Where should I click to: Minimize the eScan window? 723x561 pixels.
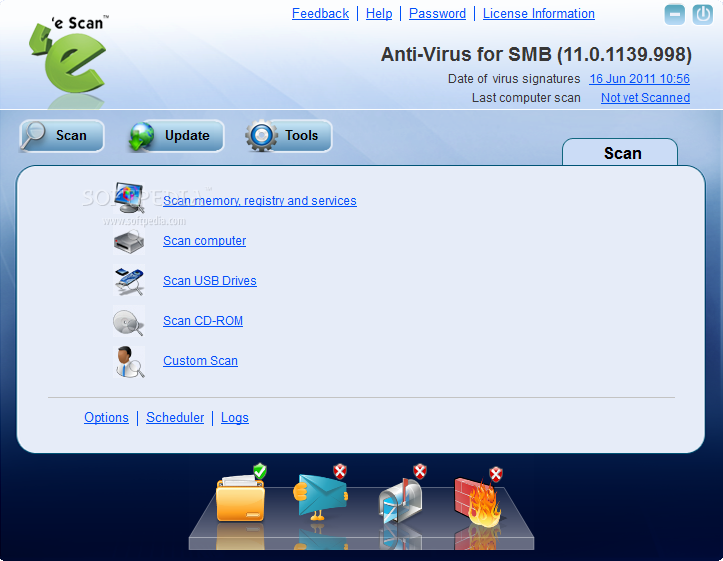point(675,15)
